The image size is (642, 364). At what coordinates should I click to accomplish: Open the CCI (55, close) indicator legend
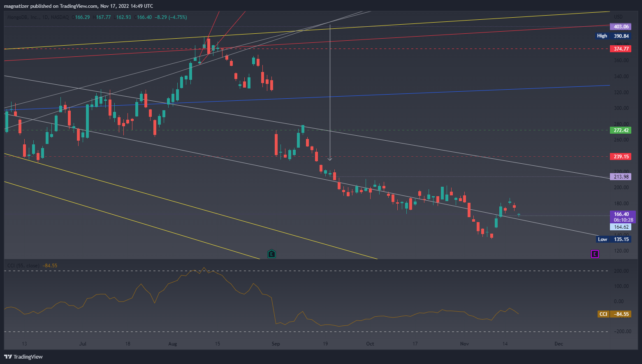coord(23,266)
